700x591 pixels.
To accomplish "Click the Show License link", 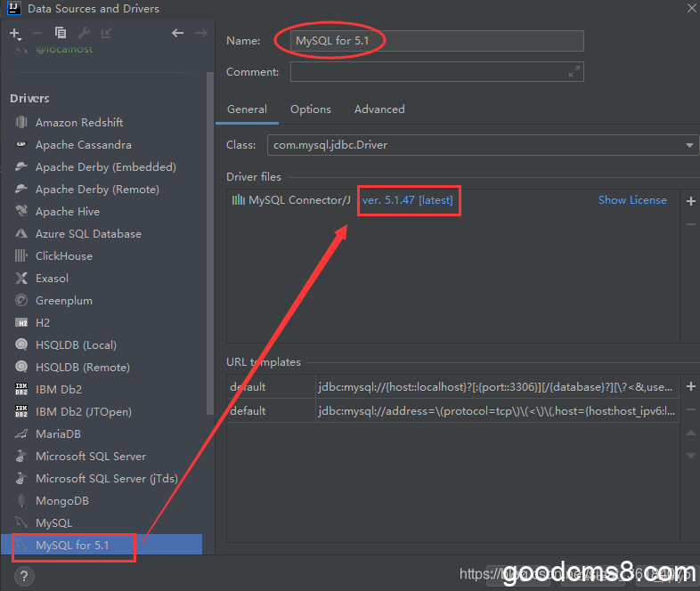I will pos(632,200).
